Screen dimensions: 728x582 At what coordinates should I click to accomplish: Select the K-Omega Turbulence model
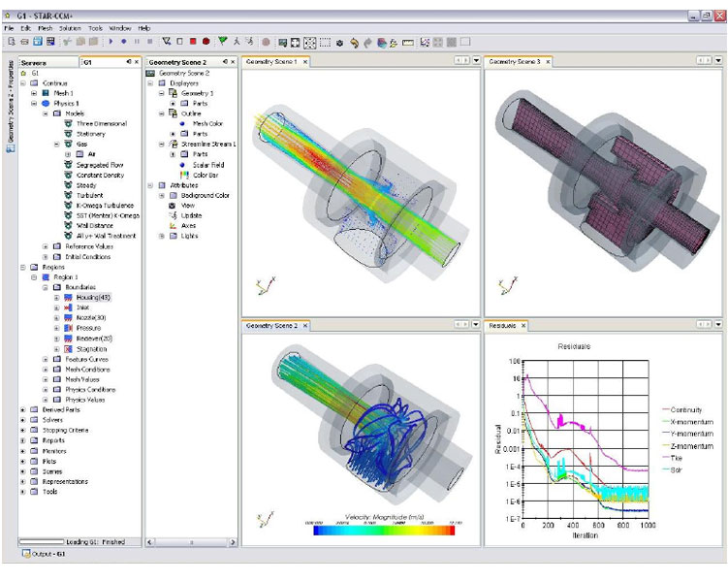pos(105,206)
